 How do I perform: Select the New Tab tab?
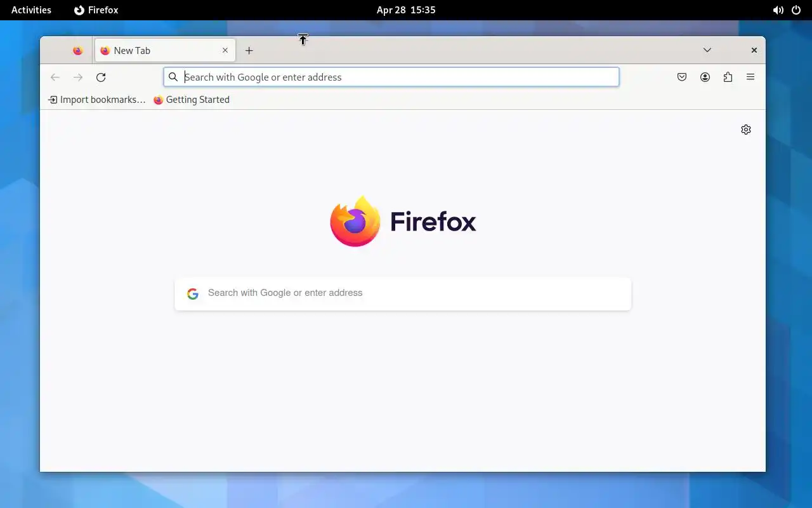[165, 51]
